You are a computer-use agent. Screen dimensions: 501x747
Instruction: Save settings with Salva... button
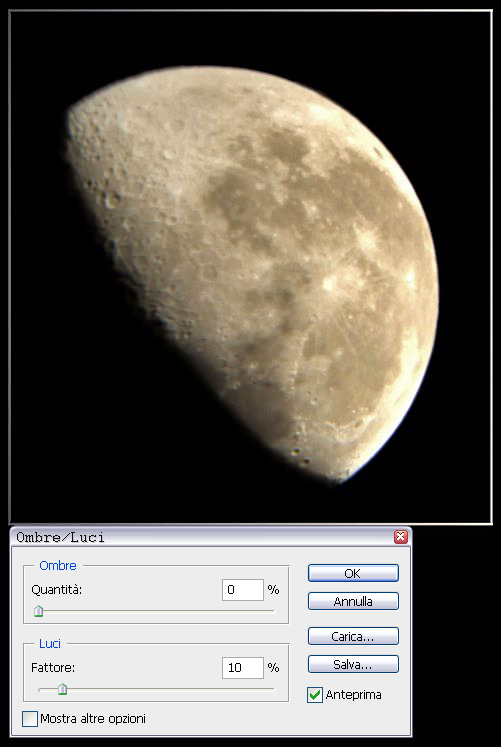click(x=353, y=665)
